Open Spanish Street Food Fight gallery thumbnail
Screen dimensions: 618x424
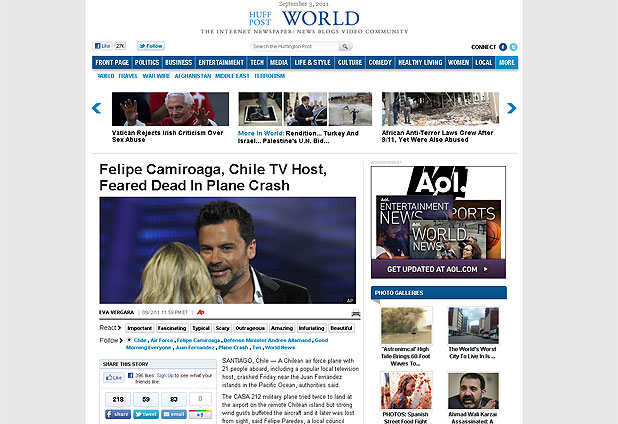click(406, 391)
